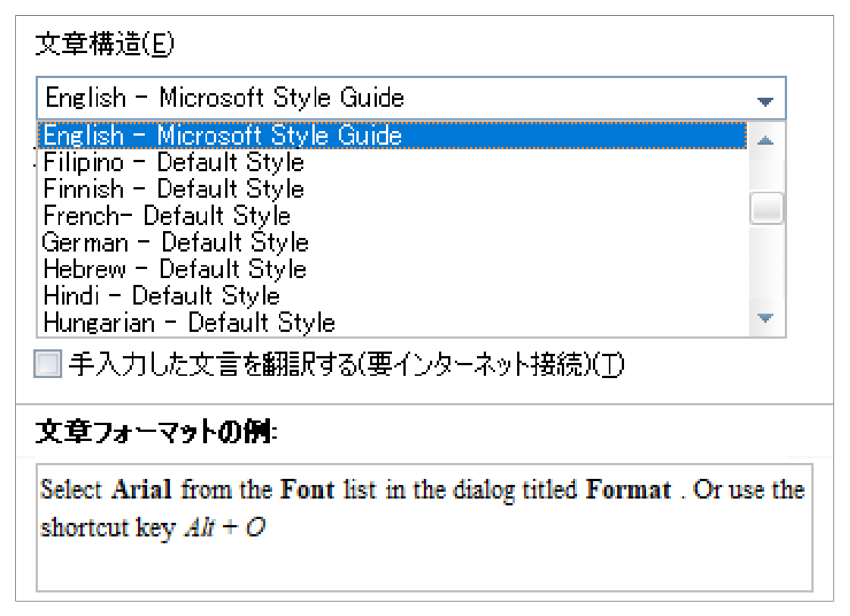Open the 文章構造 combo box arrow
This screenshot has height=616, width=850.
(764, 101)
